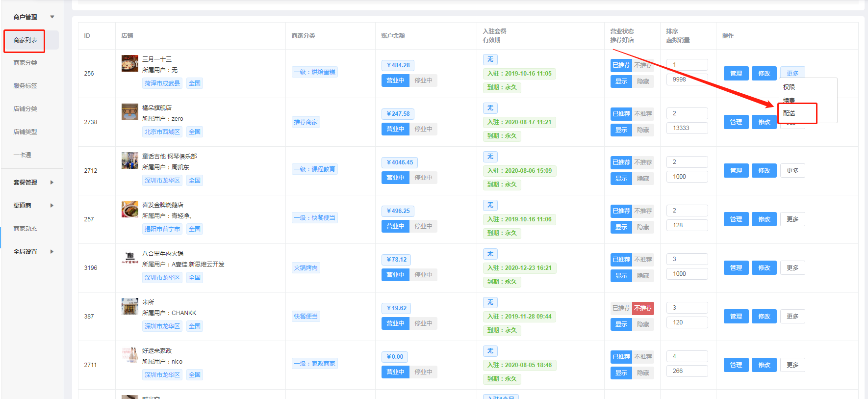Viewport: 868px width, 399px height.
Task: Click 入驻：2020-12-23 16:21 label
Action: 519,268
